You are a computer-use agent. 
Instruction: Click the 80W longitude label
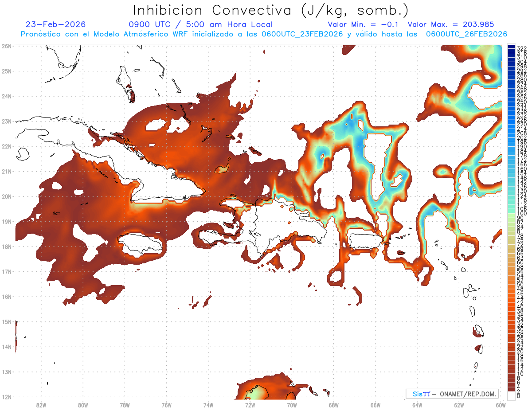click(83, 405)
